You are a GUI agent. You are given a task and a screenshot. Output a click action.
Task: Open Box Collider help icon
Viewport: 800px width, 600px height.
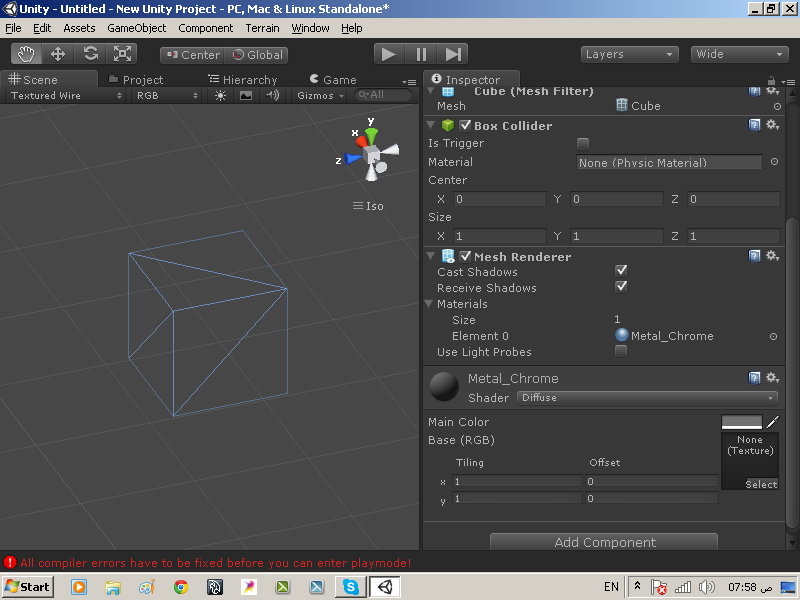[x=754, y=125]
